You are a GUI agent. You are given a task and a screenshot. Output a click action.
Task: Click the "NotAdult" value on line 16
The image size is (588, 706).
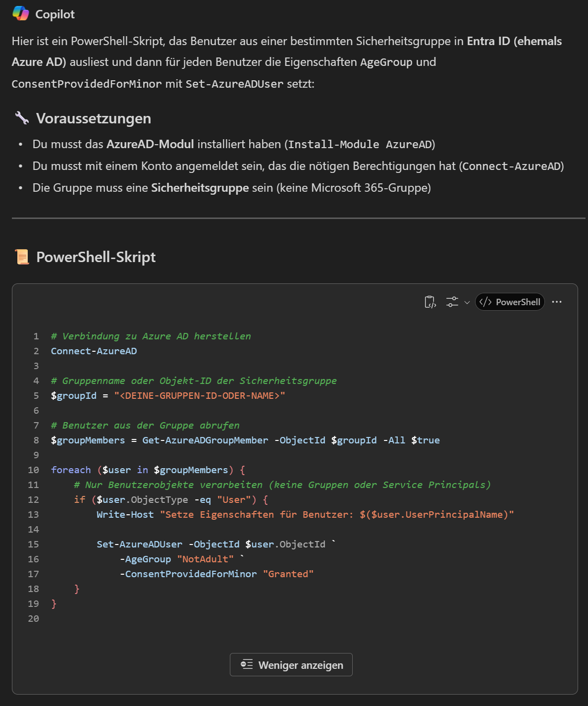point(206,559)
